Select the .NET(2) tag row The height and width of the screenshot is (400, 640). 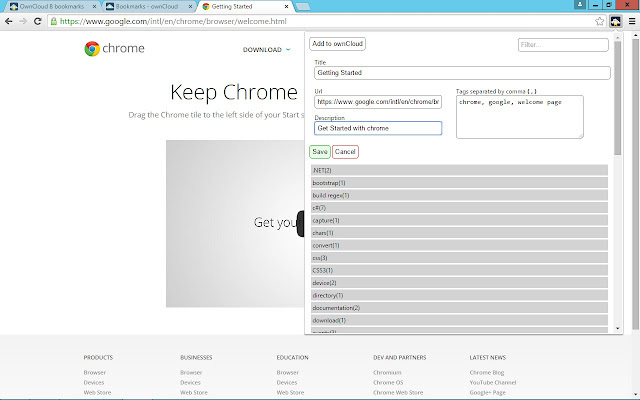click(x=459, y=170)
